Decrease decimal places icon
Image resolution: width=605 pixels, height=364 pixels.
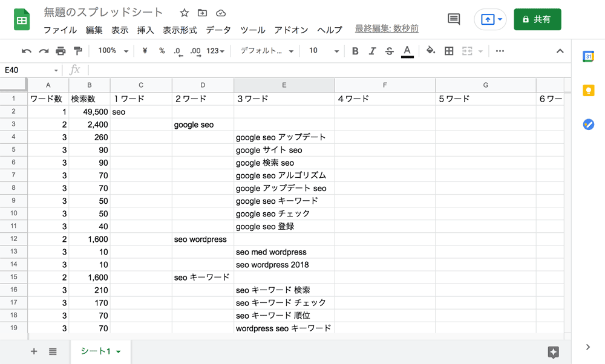pyautogui.click(x=178, y=51)
